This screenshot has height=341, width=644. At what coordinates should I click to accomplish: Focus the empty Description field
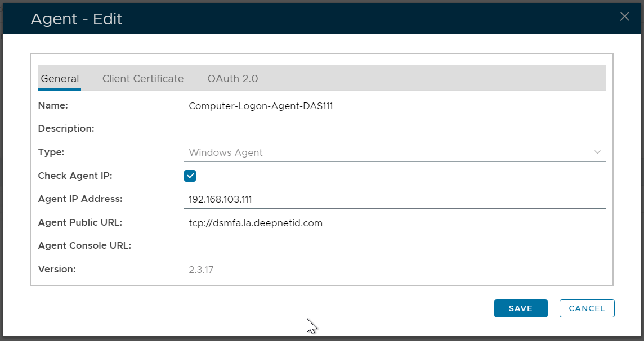[x=394, y=129]
